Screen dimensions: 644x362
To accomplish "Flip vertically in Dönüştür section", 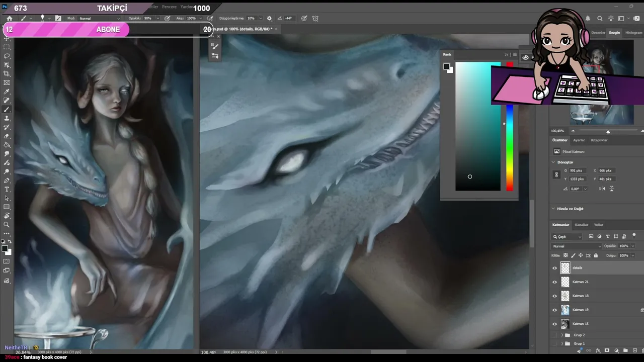I will click(x=612, y=189).
